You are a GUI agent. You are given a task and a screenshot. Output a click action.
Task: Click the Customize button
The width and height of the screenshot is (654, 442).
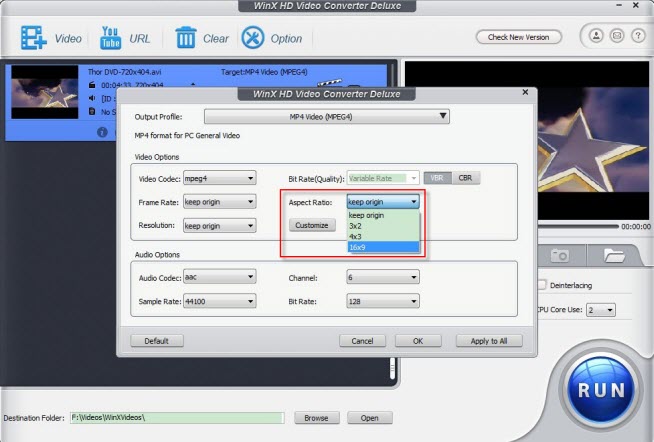click(x=312, y=225)
